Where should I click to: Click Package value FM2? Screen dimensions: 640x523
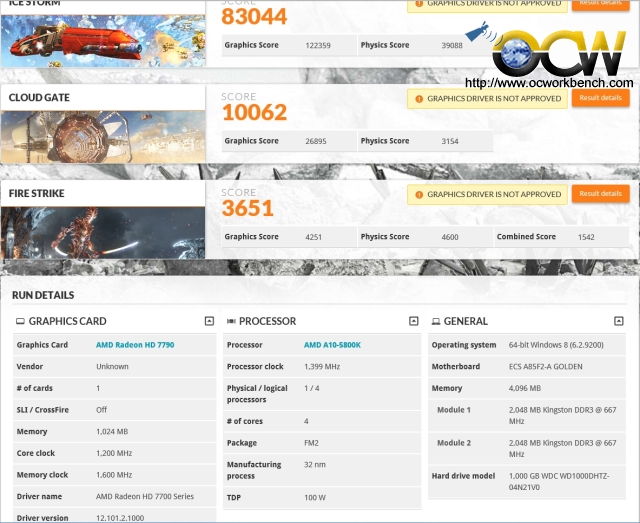click(311, 443)
